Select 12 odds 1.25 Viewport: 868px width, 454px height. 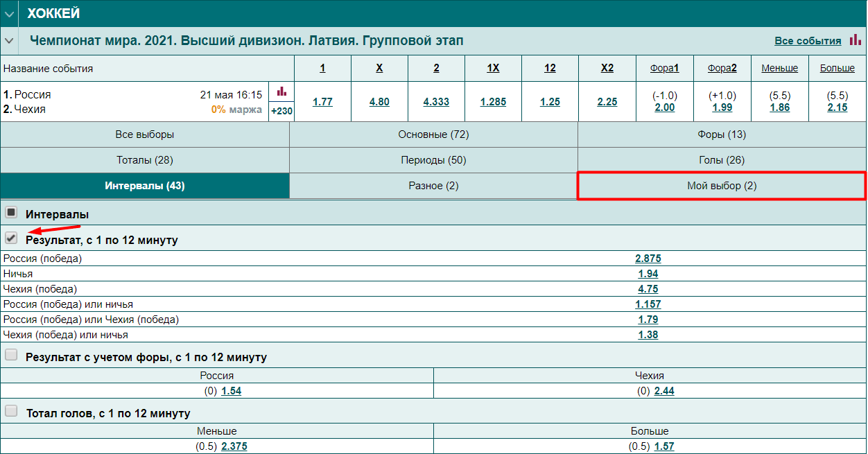[550, 102]
